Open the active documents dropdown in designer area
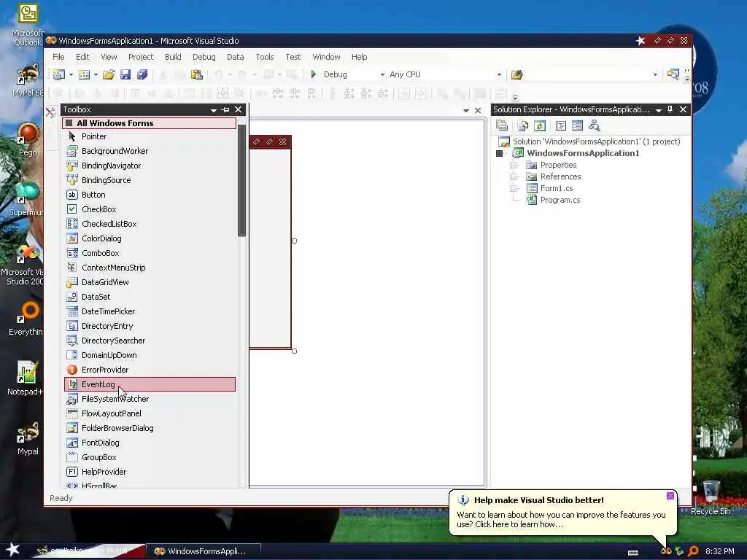The height and width of the screenshot is (560, 747). [x=466, y=111]
